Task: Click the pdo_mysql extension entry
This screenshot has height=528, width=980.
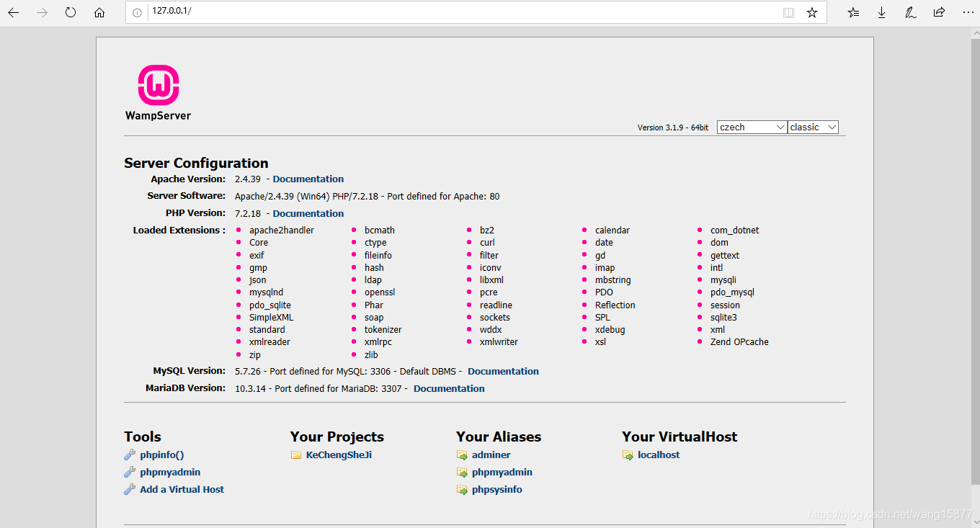Action: (732, 292)
